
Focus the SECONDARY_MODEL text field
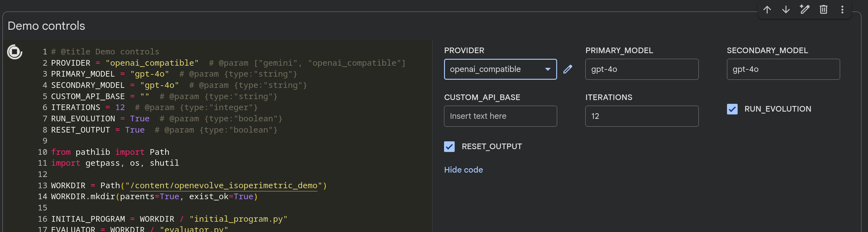(783, 69)
